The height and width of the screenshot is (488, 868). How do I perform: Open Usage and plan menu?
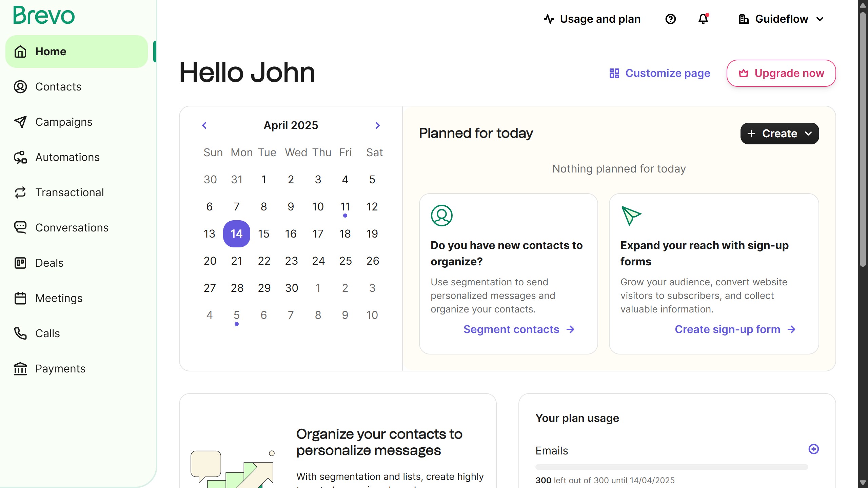[x=592, y=19]
